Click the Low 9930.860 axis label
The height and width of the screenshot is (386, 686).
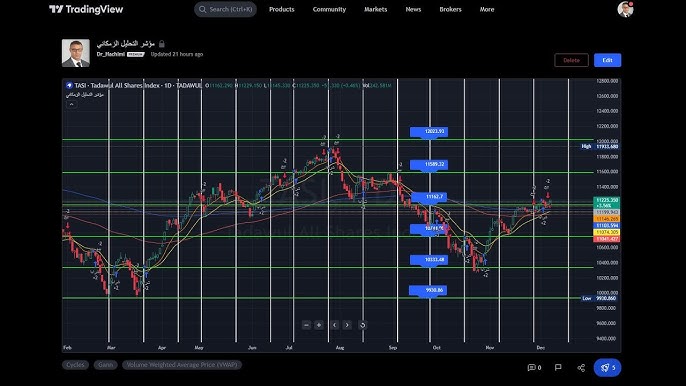[600, 298]
